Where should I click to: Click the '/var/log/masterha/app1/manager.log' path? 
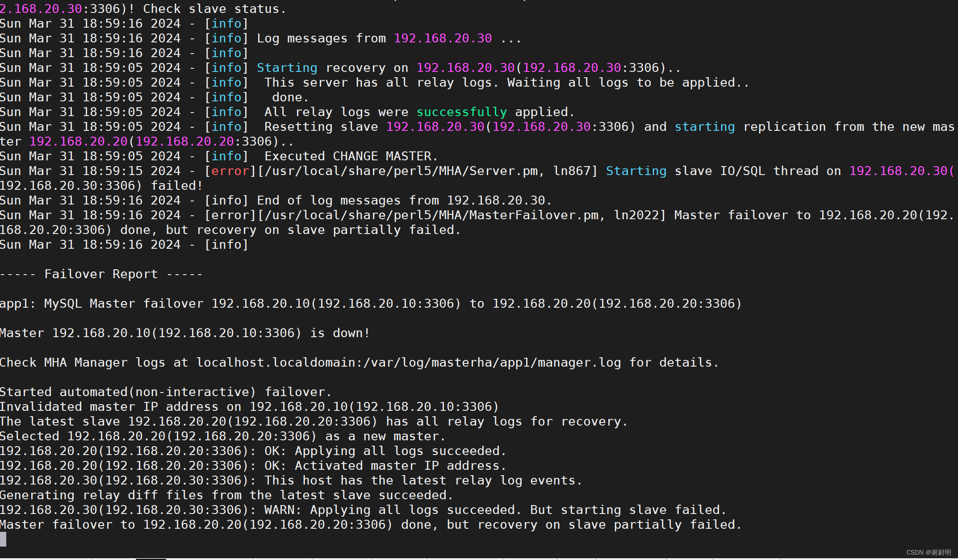point(492,363)
